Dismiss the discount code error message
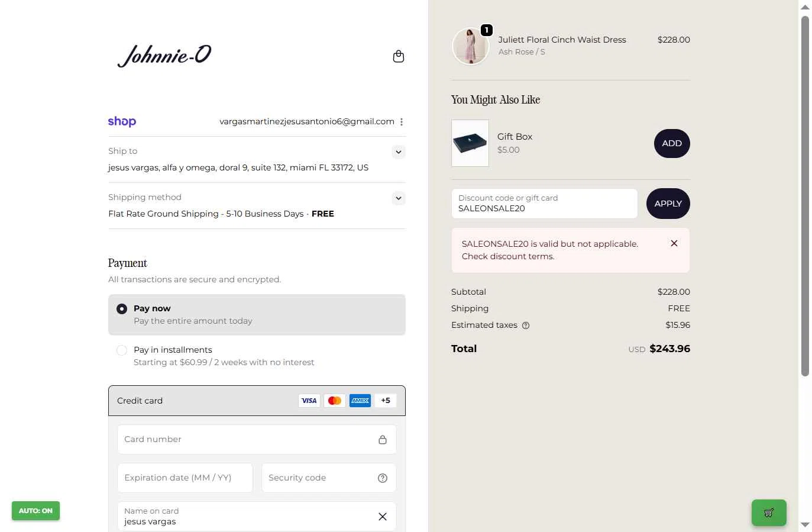Image resolution: width=812 pixels, height=532 pixels. [674, 243]
